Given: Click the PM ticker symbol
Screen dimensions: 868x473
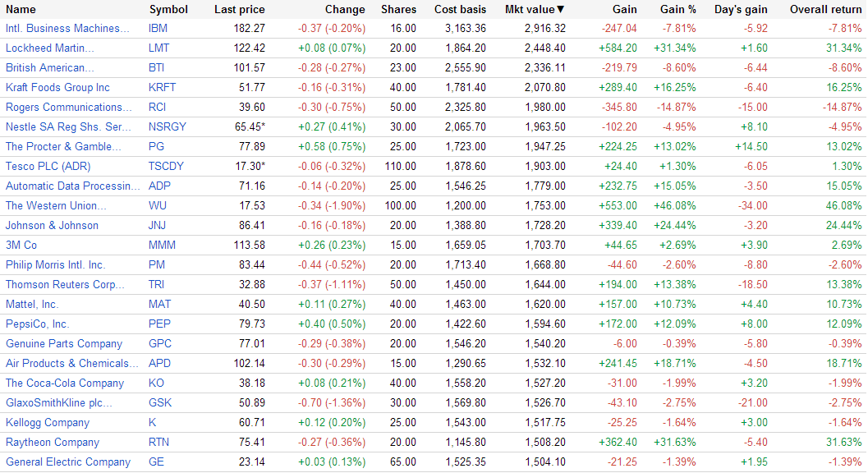Looking at the screenshot, I should (157, 264).
